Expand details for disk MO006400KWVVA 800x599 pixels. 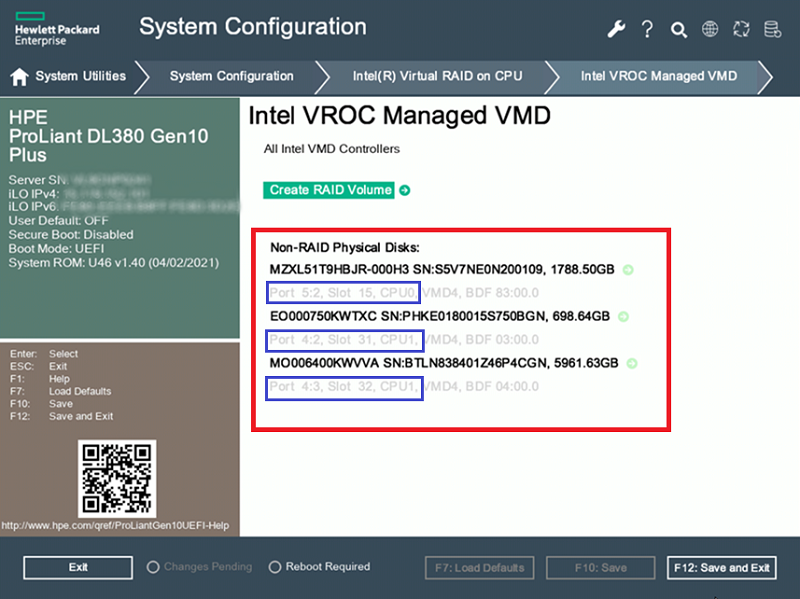click(x=631, y=364)
